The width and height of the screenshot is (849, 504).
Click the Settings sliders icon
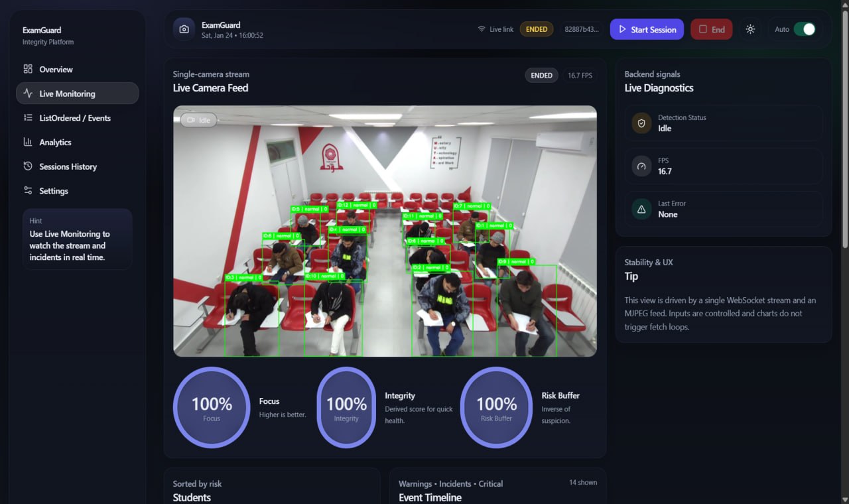pyautogui.click(x=28, y=190)
